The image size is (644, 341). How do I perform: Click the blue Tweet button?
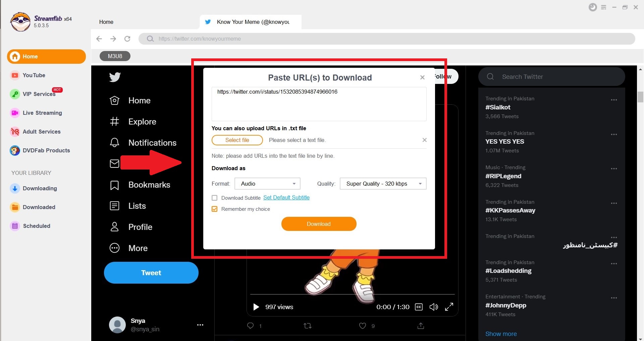coord(151,273)
